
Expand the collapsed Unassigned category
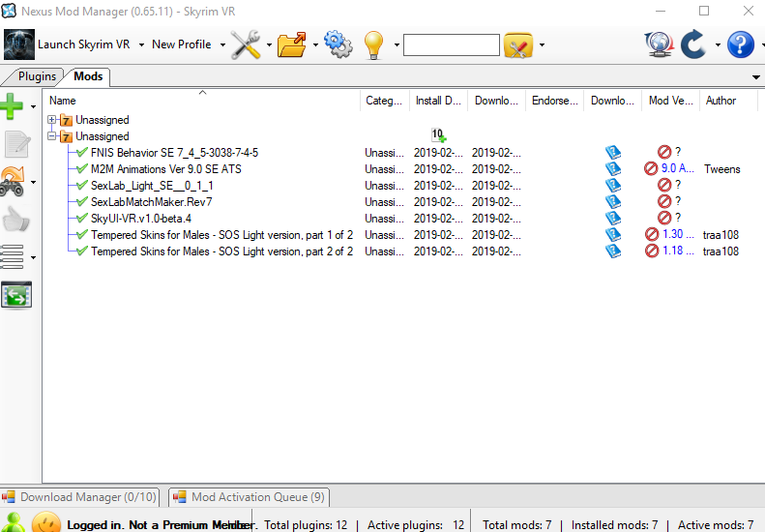[x=51, y=120]
